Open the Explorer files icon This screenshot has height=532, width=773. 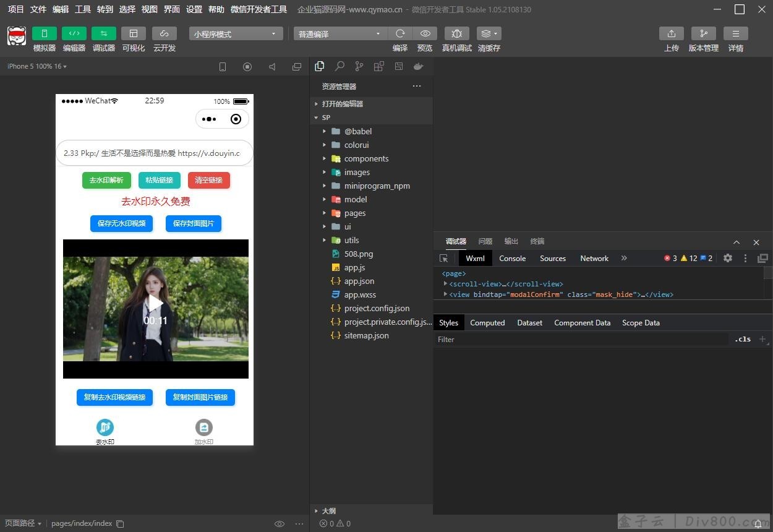click(x=320, y=66)
